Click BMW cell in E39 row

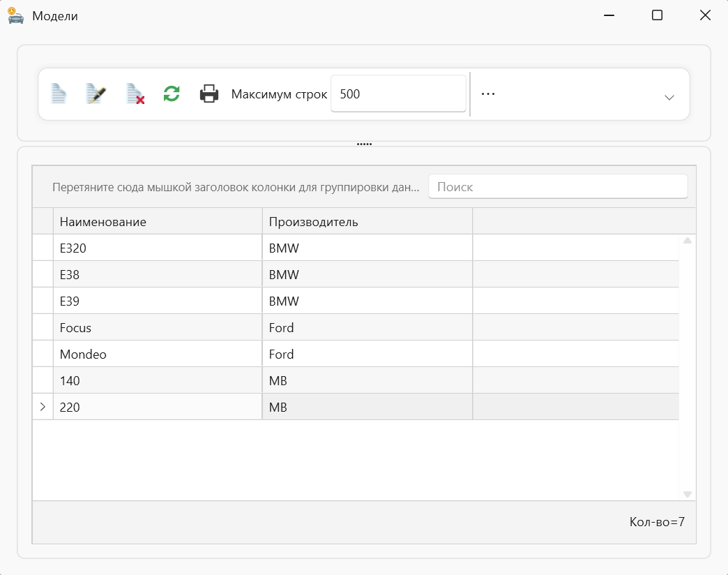pos(367,301)
